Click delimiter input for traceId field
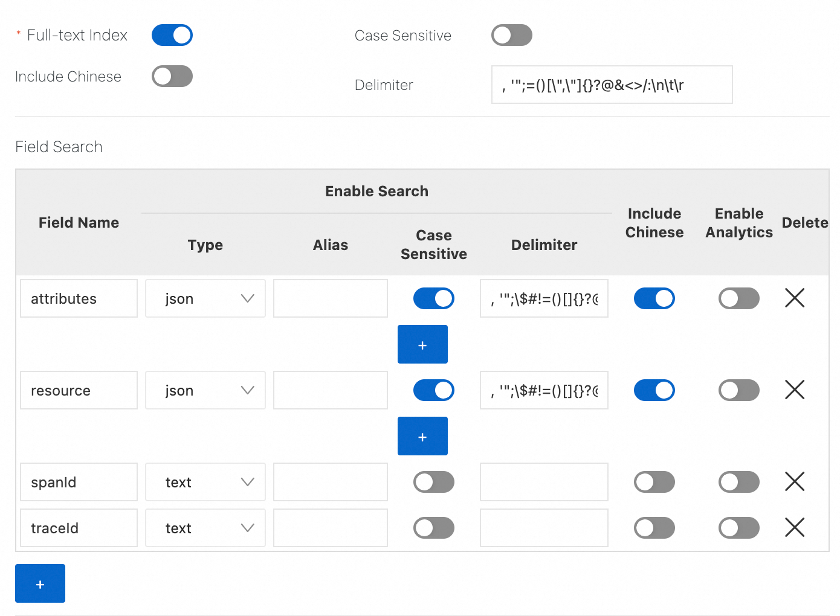 pos(544,528)
